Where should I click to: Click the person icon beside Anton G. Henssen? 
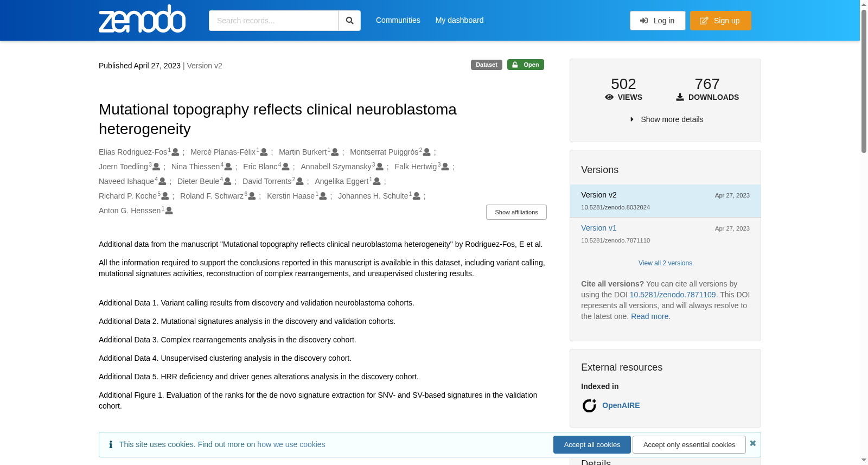[169, 211]
